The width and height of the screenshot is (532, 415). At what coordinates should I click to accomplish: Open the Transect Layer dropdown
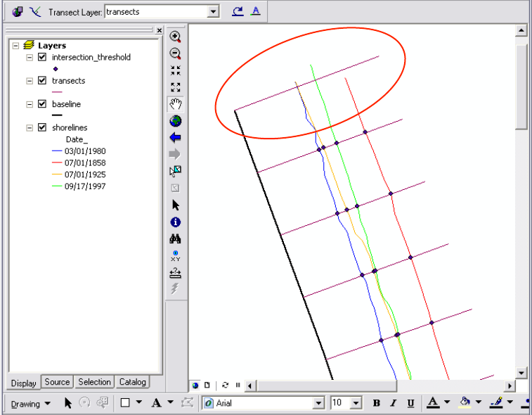[x=213, y=12]
